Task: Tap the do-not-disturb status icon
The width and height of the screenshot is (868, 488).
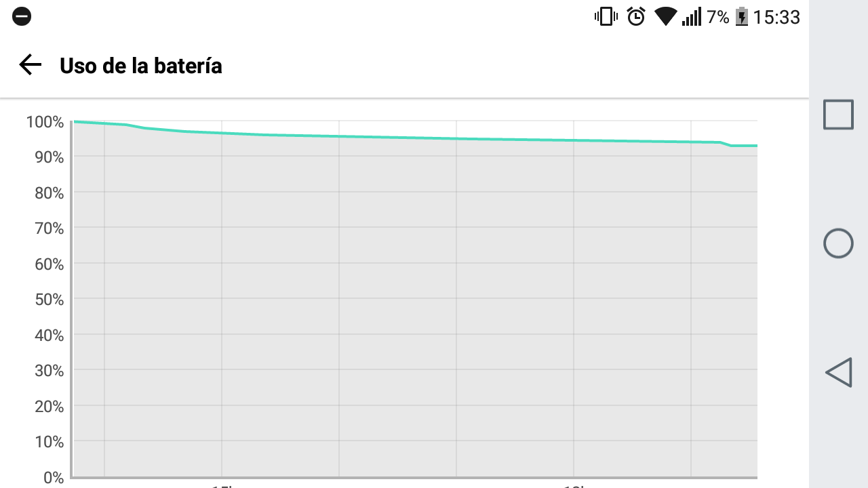Action: tap(22, 16)
